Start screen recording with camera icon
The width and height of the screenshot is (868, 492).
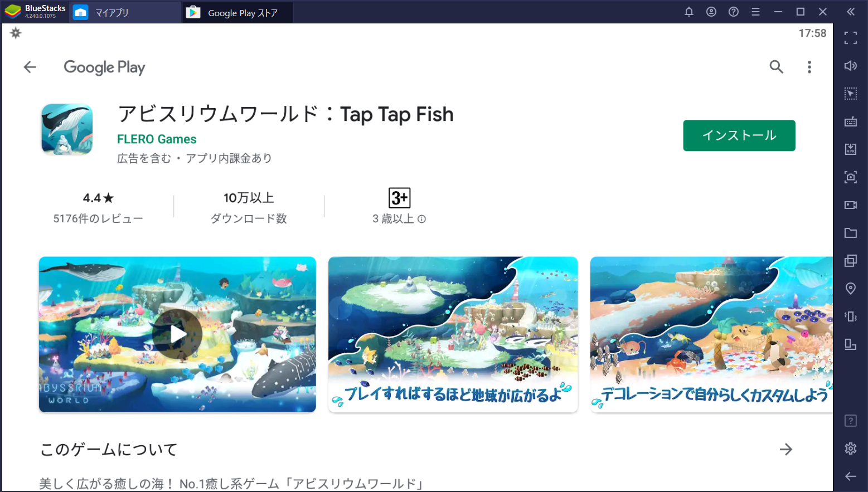[851, 205]
